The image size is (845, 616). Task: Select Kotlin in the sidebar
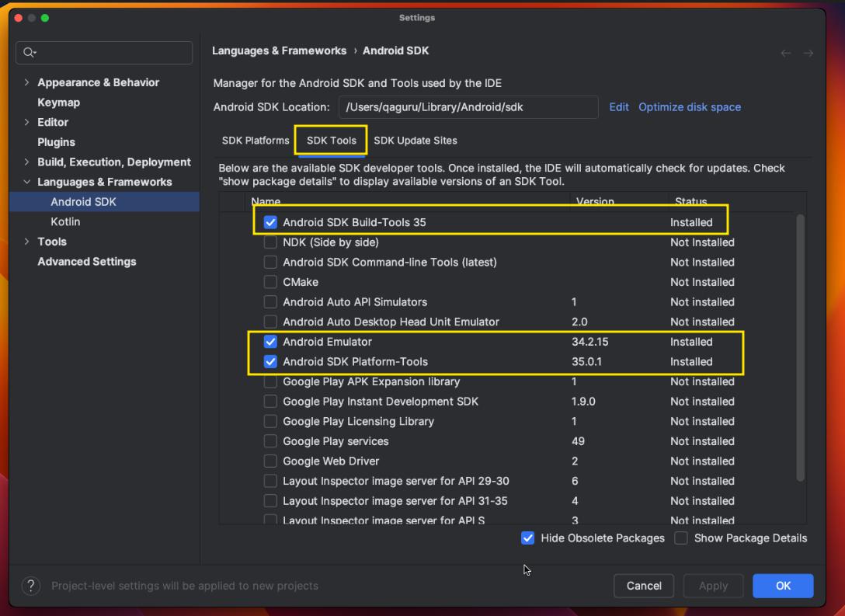tap(65, 221)
